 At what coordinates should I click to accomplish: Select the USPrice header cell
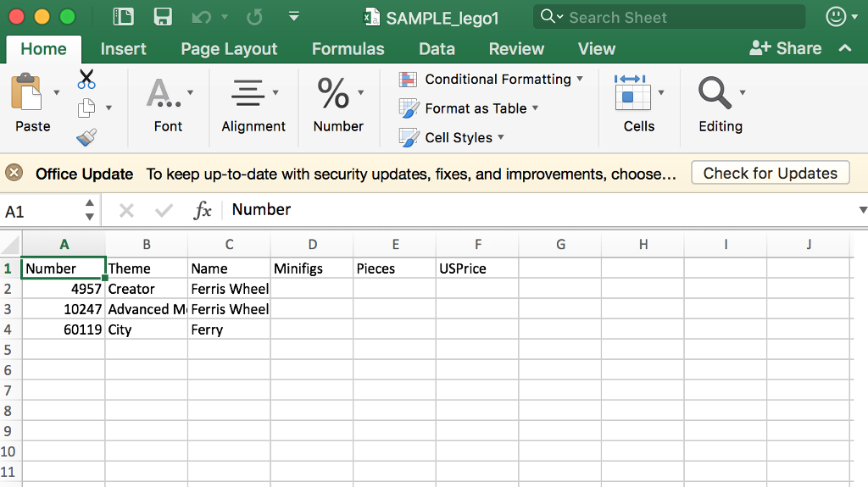(x=477, y=268)
